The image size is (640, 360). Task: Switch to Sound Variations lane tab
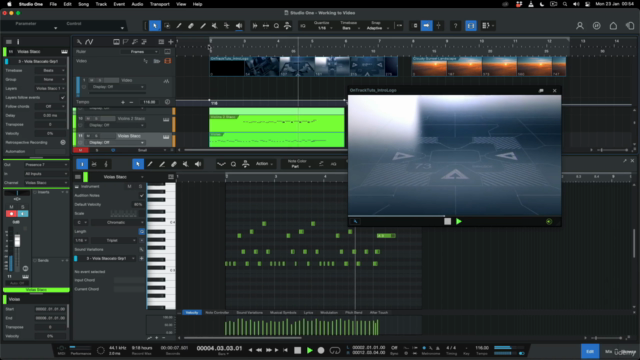(250, 313)
